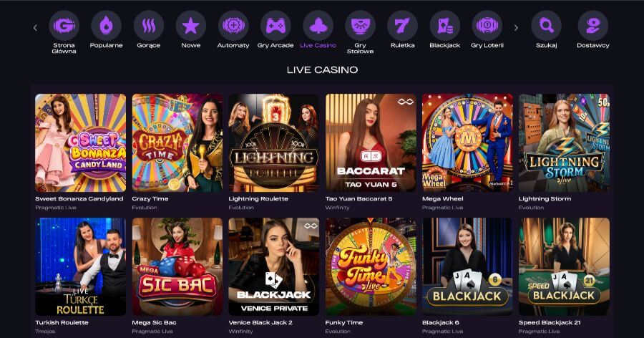Click the Sweet Bonanza Candyland title link
The height and width of the screenshot is (338, 644).
[79, 198]
